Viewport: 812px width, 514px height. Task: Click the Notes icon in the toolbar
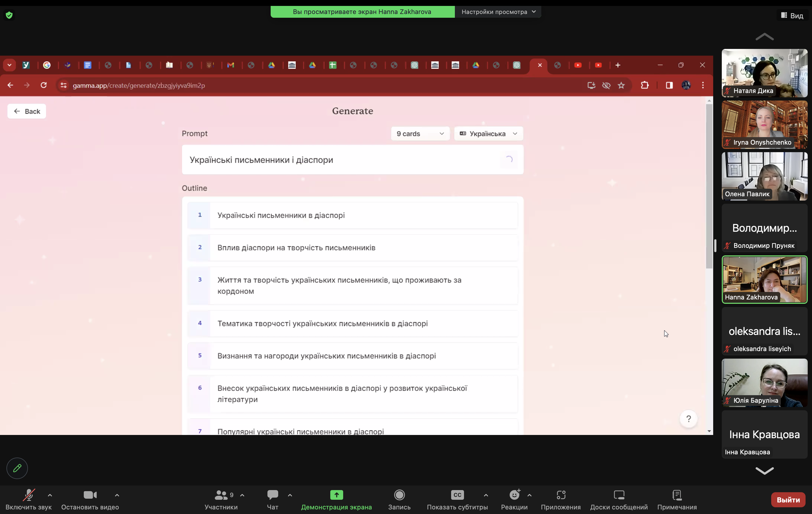tap(677, 495)
